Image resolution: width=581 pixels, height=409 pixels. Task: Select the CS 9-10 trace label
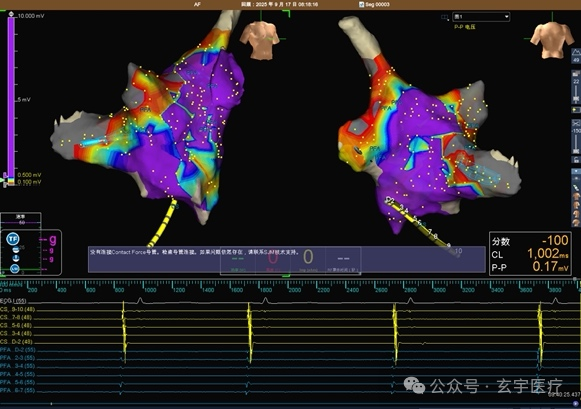point(16,309)
